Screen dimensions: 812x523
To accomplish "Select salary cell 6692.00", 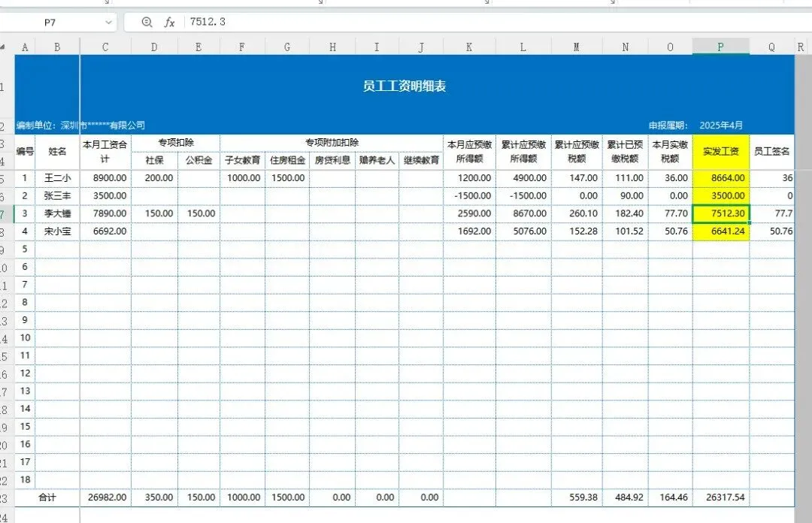I will click(106, 231).
